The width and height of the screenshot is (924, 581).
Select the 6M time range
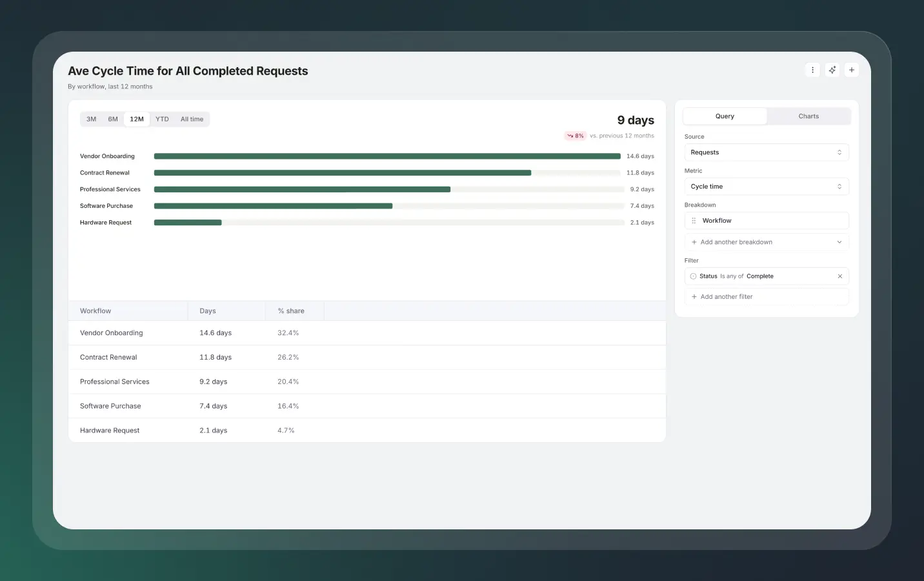(x=113, y=119)
